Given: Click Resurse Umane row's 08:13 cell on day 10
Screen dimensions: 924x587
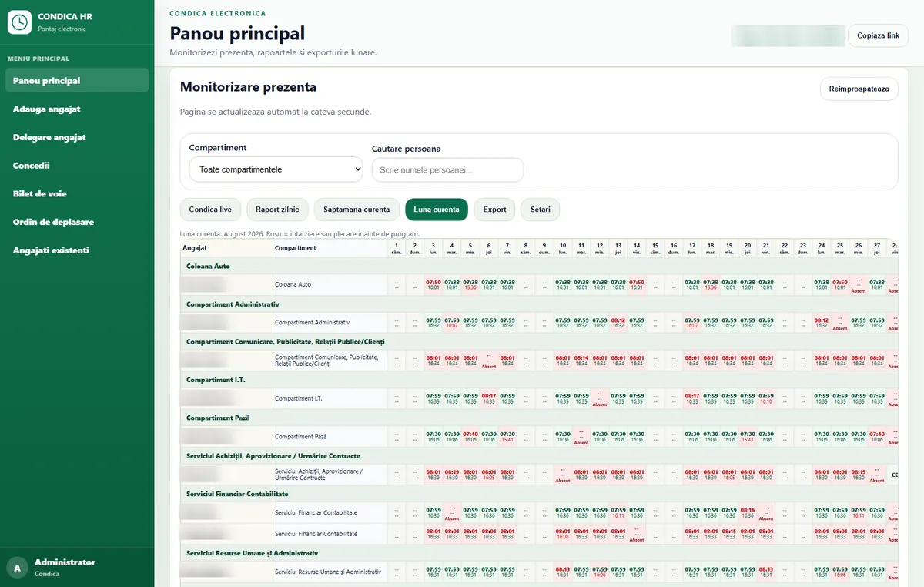Looking at the screenshot, I should coord(563,572).
